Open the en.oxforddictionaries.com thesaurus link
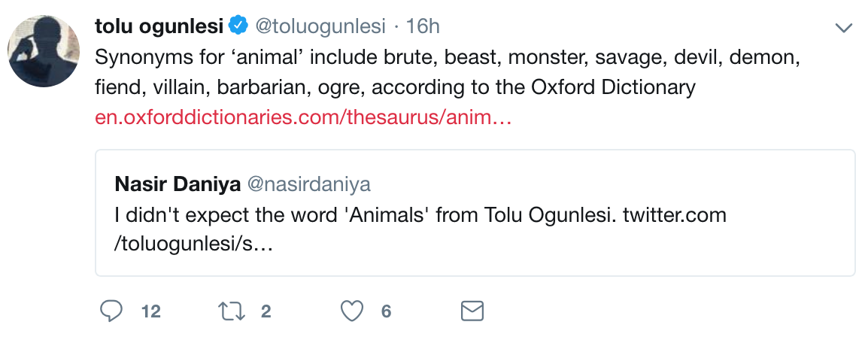Screen dimensions: 868x337 303,118
